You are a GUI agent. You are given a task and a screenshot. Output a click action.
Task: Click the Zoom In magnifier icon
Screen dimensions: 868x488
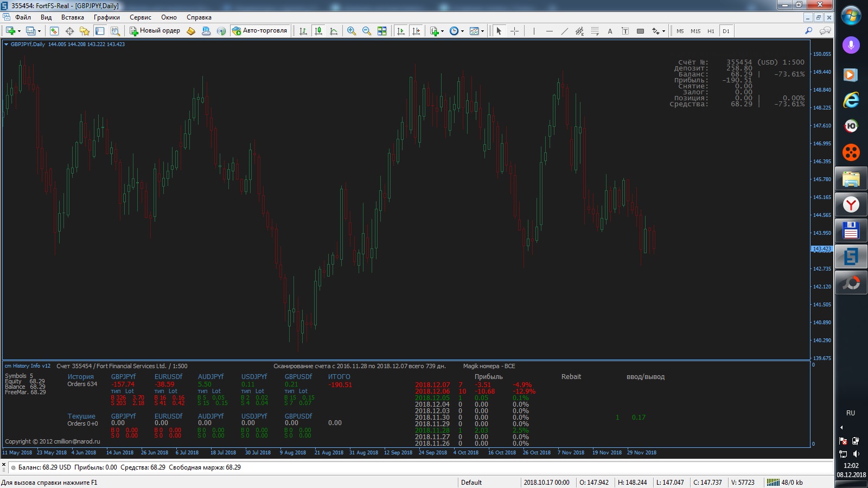pyautogui.click(x=352, y=31)
